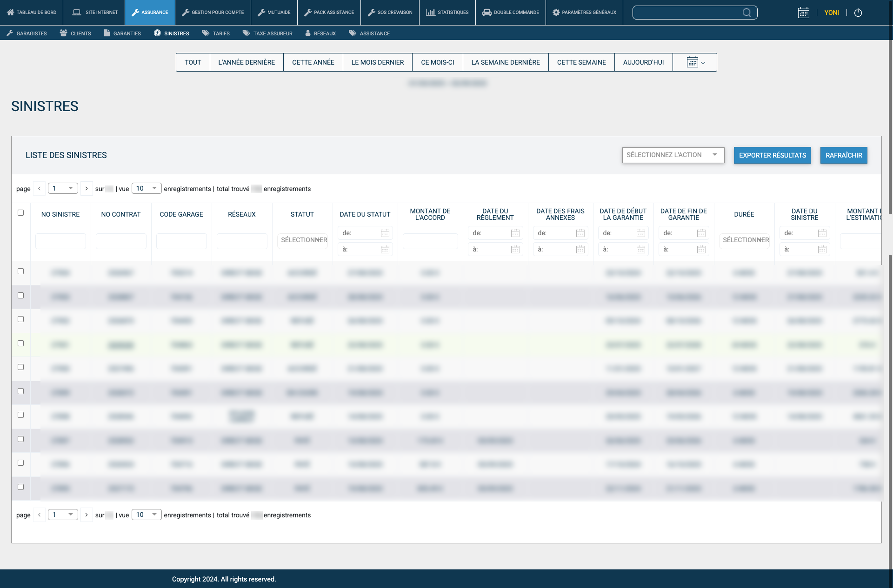893x588 pixels.
Task: Click the Rafraîchir button
Action: click(x=843, y=155)
